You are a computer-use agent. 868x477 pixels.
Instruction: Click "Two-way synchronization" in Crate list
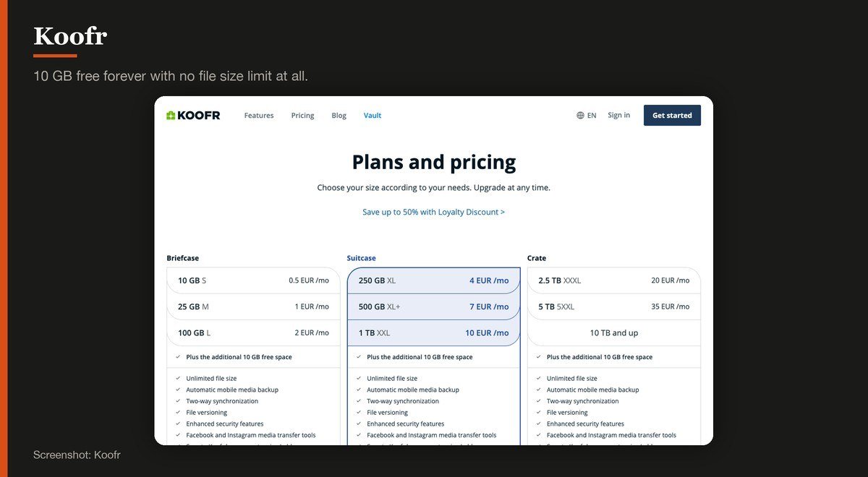click(x=583, y=401)
